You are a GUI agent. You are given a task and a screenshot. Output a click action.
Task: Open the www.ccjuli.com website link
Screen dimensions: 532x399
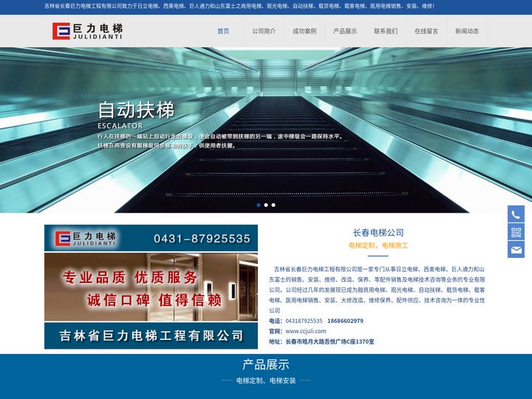tap(306, 331)
